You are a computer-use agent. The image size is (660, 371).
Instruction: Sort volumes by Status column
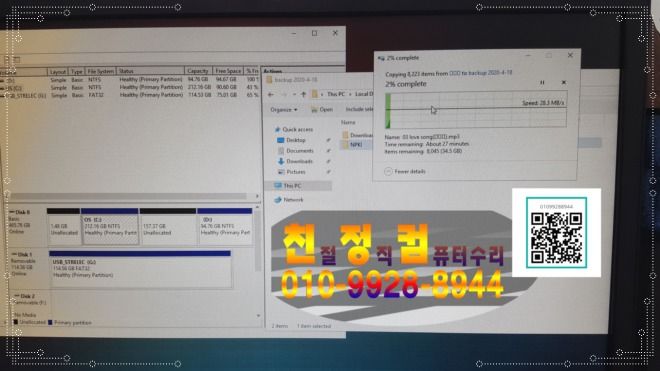150,71
